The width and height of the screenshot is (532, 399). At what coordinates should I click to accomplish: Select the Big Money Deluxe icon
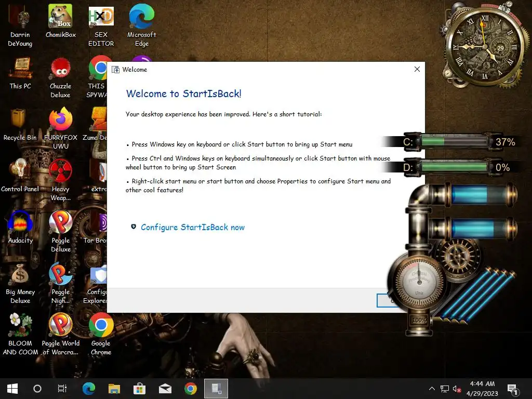click(20, 284)
